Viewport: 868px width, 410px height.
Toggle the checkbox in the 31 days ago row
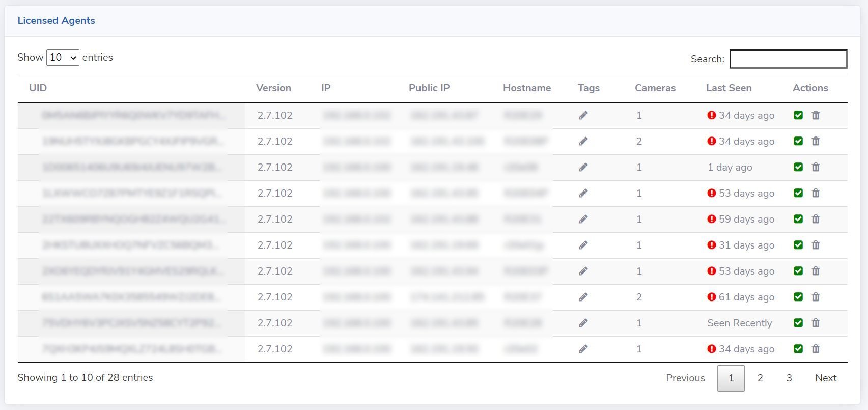pyautogui.click(x=798, y=245)
